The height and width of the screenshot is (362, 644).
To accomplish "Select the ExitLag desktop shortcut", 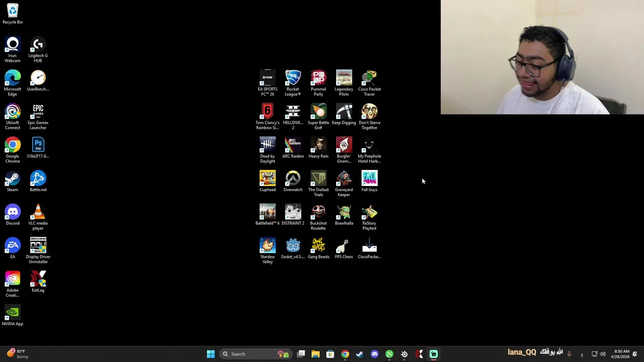I will click(38, 282).
